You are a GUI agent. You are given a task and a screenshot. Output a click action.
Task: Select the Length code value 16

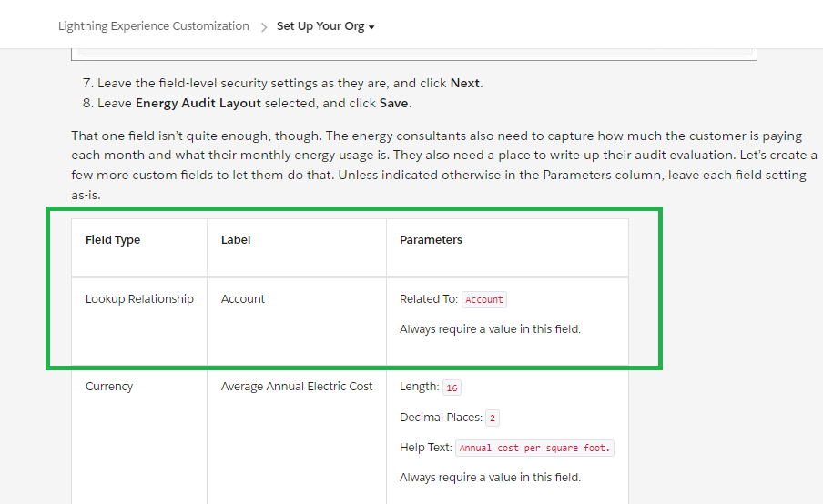click(x=452, y=388)
